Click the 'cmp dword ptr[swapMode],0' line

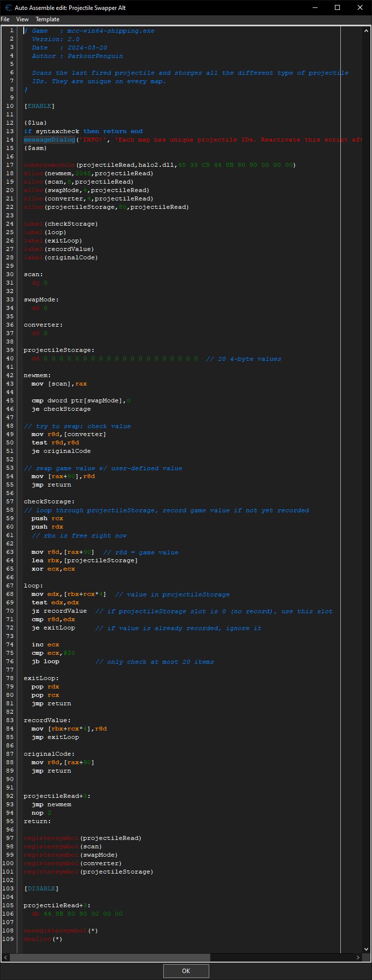pos(81,401)
